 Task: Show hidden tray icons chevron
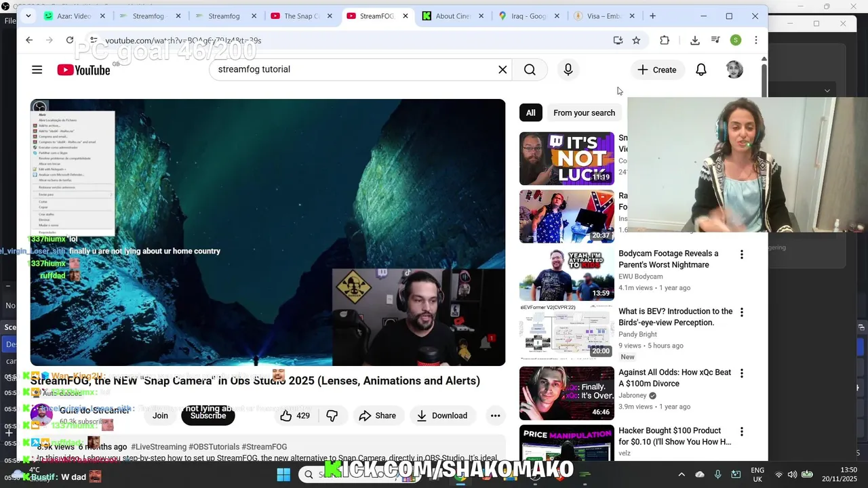coord(682,474)
